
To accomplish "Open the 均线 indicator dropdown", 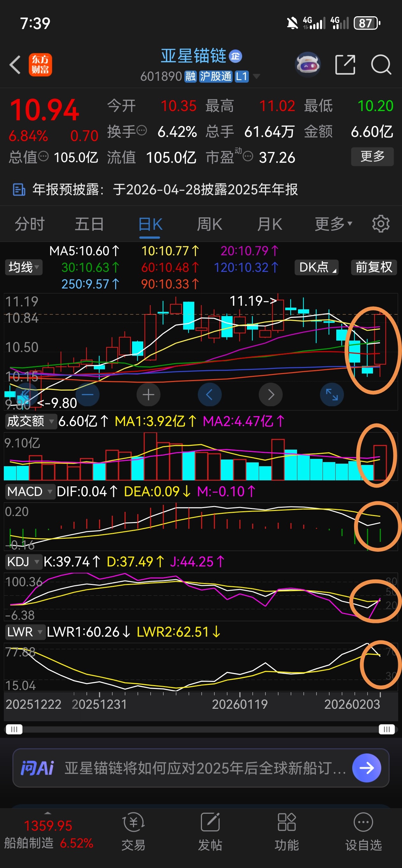I will pyautogui.click(x=24, y=267).
